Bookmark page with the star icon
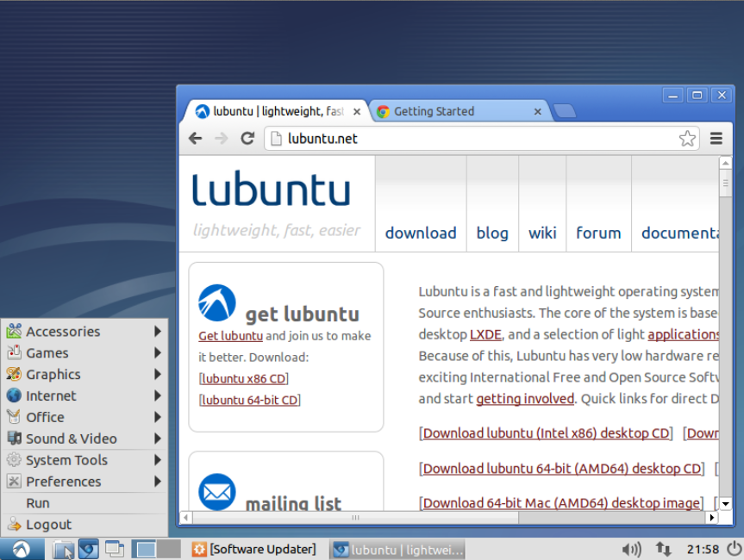The width and height of the screenshot is (744, 560). [687, 139]
